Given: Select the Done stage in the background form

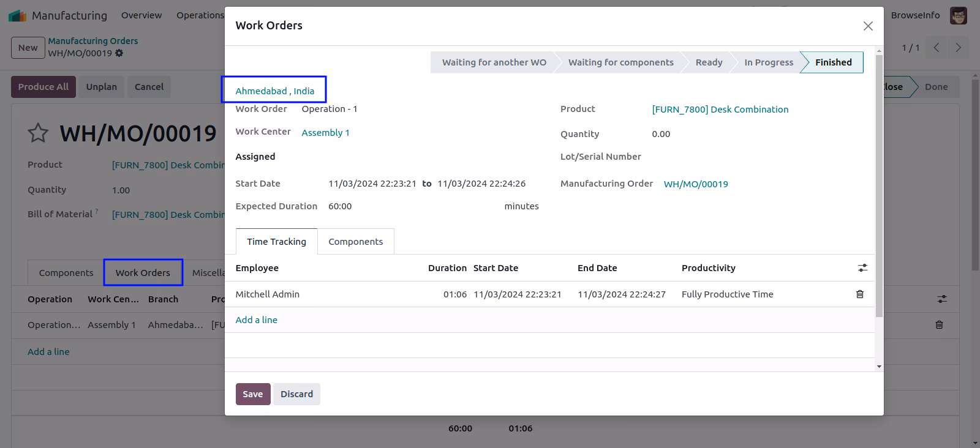Looking at the screenshot, I should (936, 87).
